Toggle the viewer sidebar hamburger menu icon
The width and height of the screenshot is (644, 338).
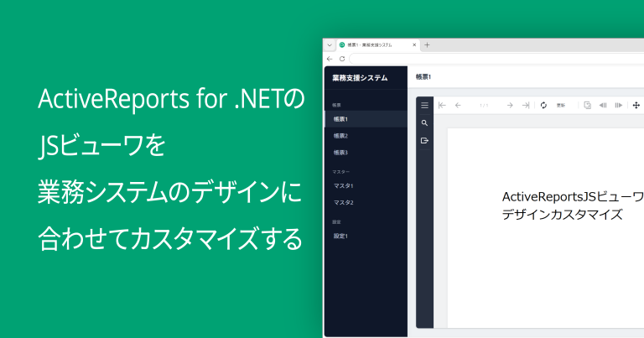(x=424, y=106)
